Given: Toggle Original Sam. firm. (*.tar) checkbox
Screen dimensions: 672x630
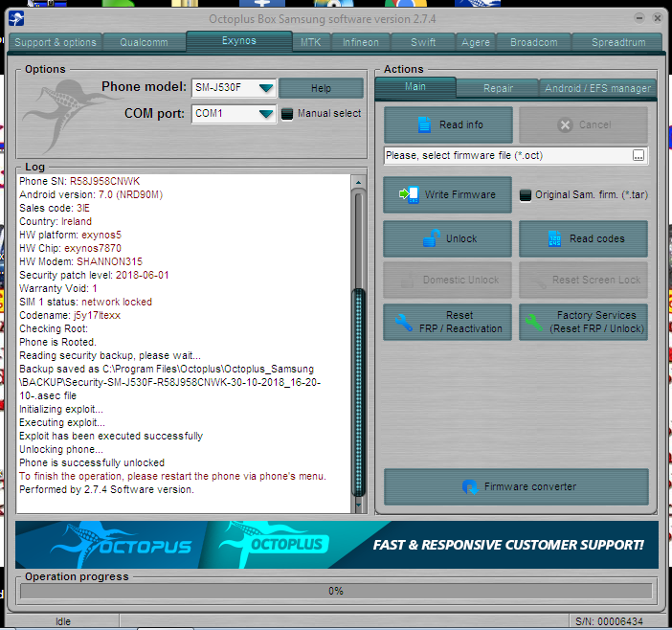Looking at the screenshot, I should click(x=525, y=195).
